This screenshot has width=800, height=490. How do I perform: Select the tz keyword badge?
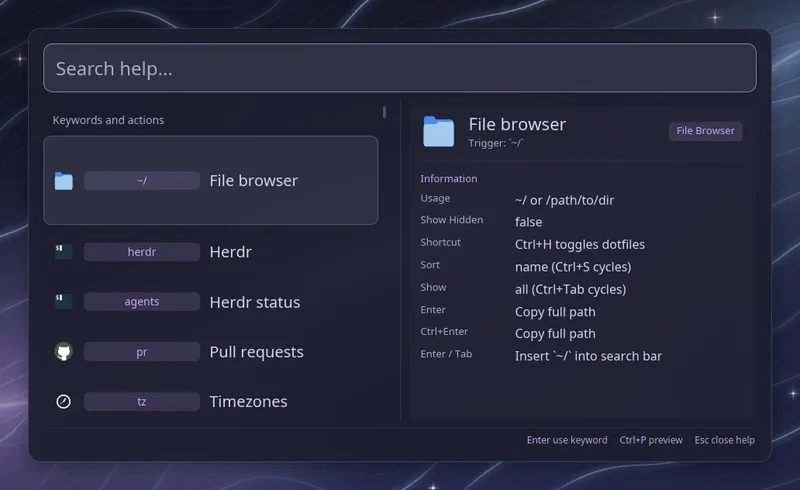coord(142,402)
